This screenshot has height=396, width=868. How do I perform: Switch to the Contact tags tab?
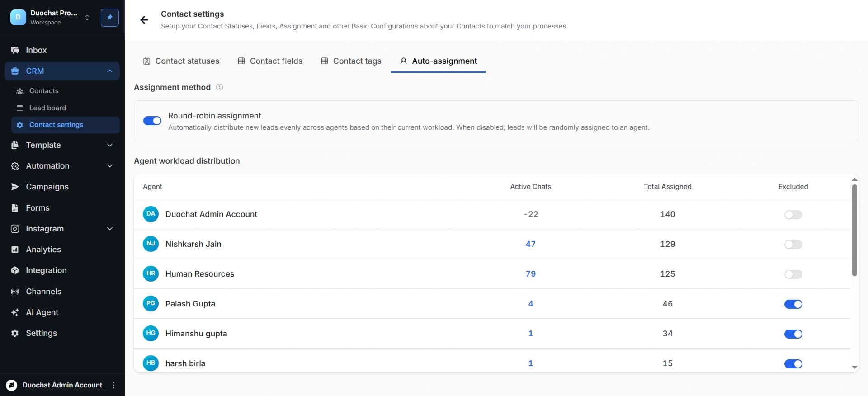point(351,61)
